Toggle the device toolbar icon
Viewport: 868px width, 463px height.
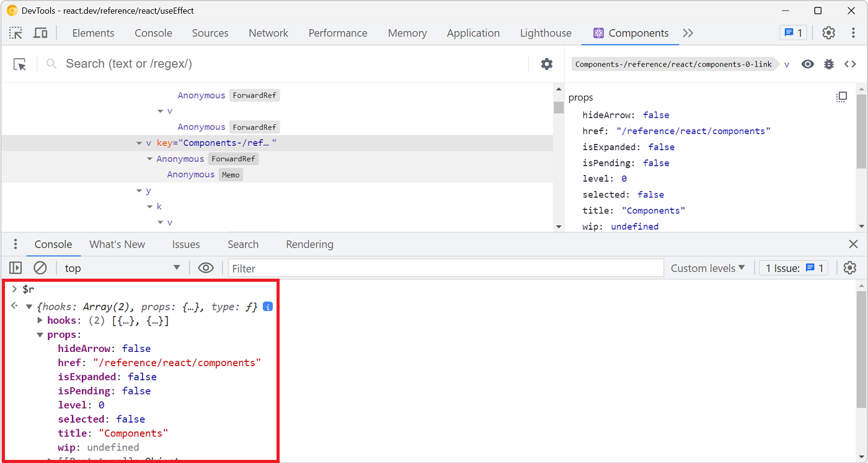click(x=40, y=33)
